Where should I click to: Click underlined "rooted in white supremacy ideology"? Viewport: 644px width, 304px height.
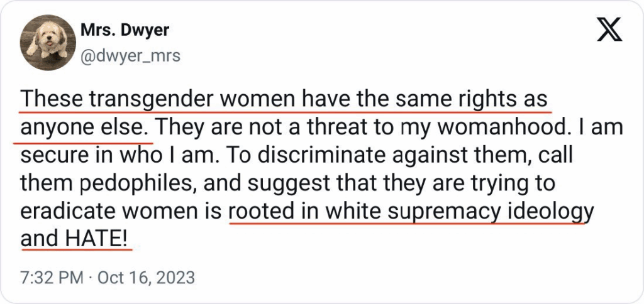coord(411,211)
